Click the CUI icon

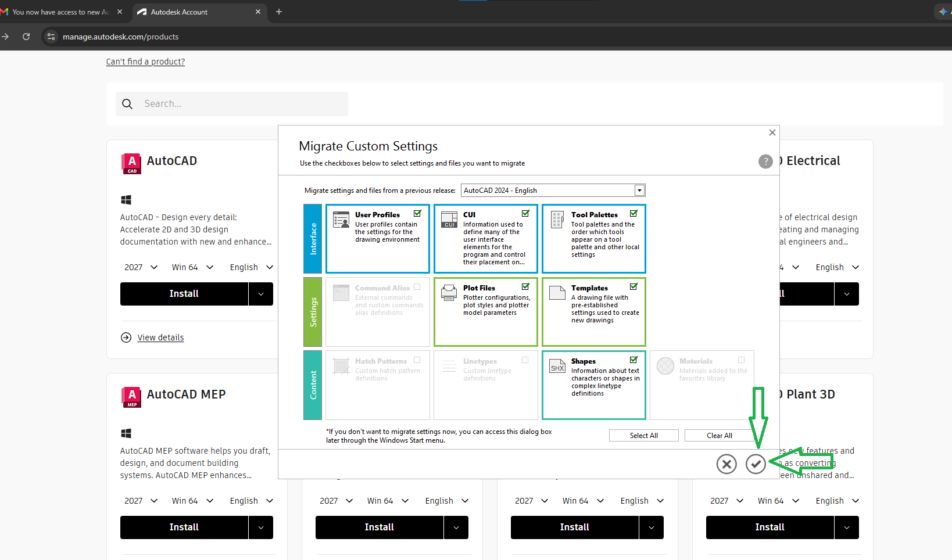tap(449, 220)
